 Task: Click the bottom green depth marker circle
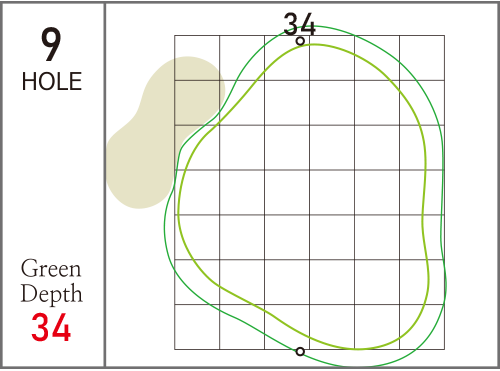pyautogui.click(x=300, y=351)
